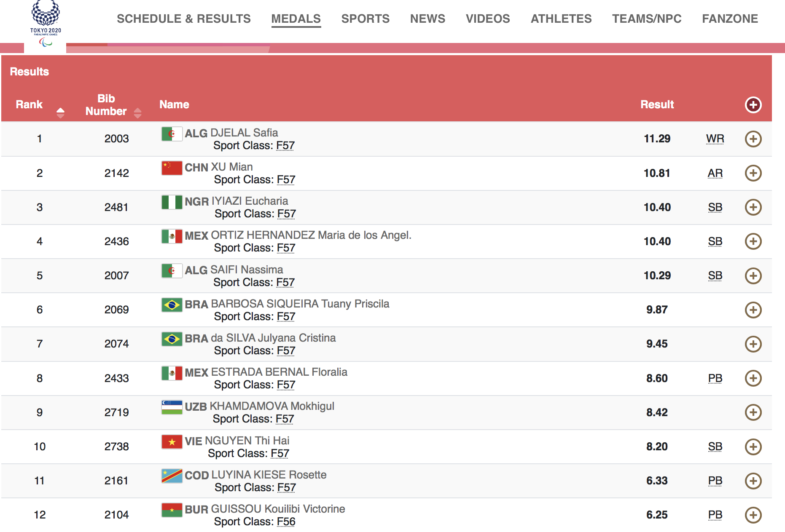Click Nigeria flag beside IYIAZI Eucharia
The image size is (785, 532).
coord(172,202)
